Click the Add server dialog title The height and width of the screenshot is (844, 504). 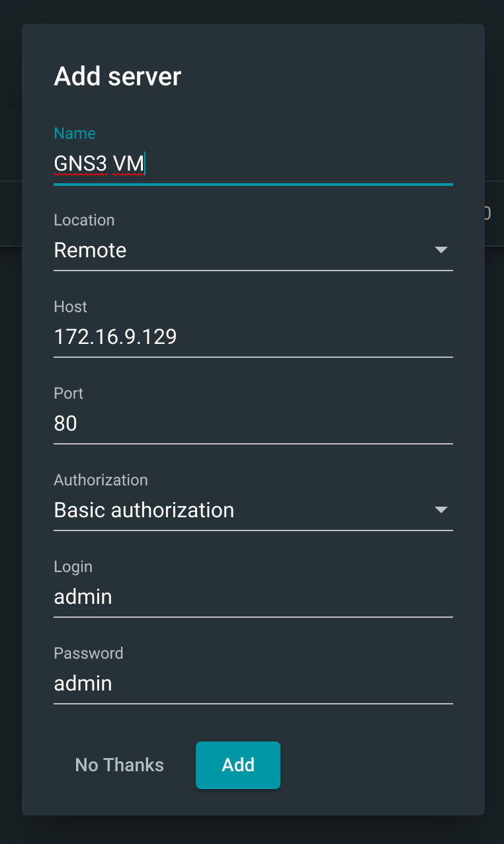(118, 76)
